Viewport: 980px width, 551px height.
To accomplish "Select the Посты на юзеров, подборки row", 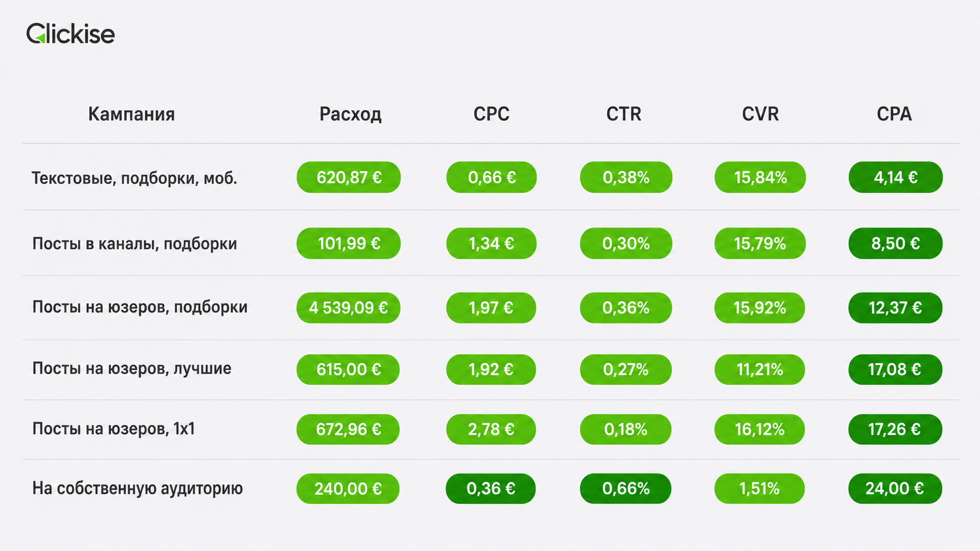I will pos(491,308).
